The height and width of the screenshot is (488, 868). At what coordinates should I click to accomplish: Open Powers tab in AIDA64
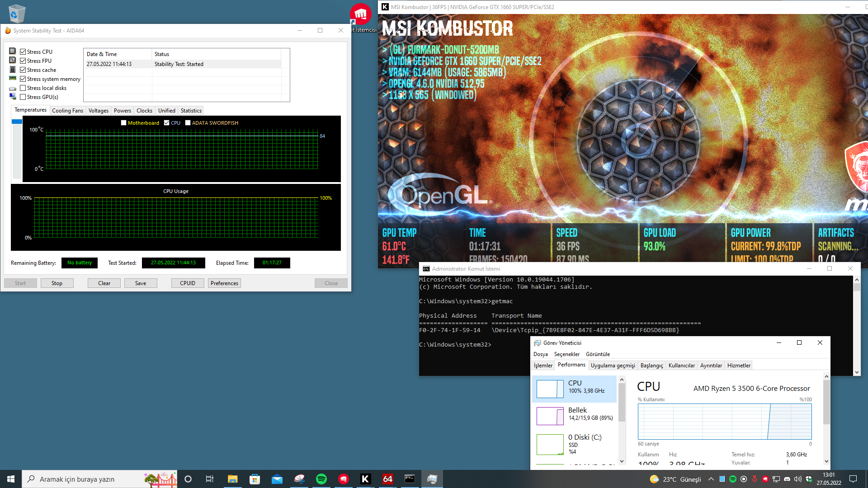(122, 111)
